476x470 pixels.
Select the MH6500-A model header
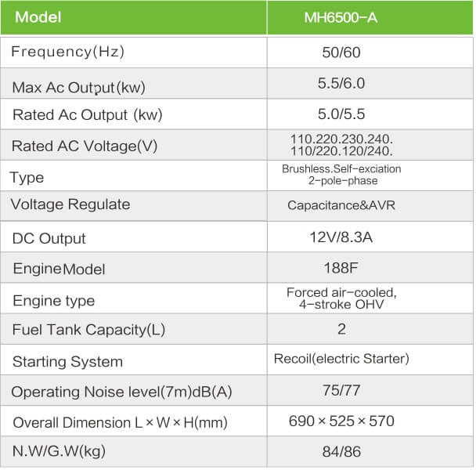[341, 17]
